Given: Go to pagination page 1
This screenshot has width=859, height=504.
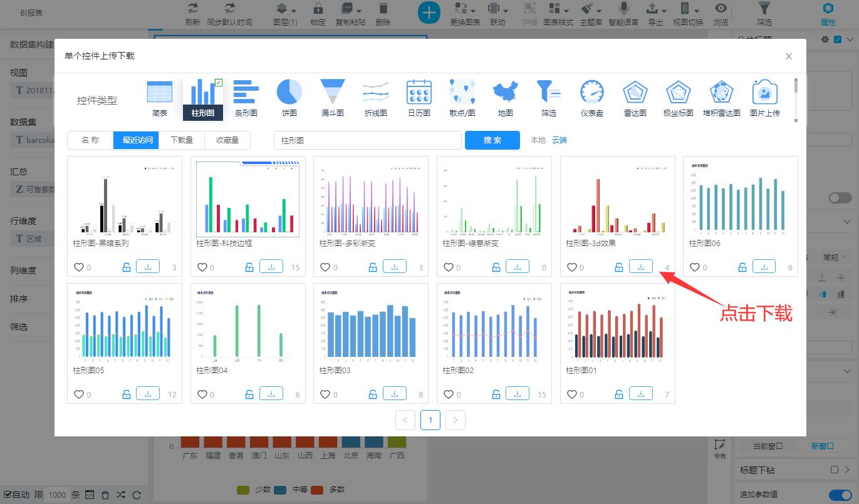Looking at the screenshot, I should (430, 419).
